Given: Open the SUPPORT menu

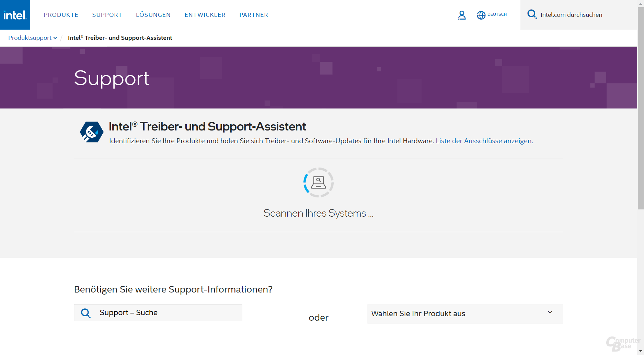Looking at the screenshot, I should coord(107,15).
